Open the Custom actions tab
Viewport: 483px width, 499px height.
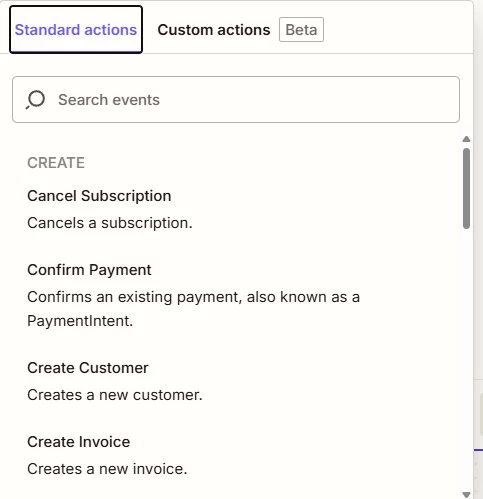coord(214,30)
